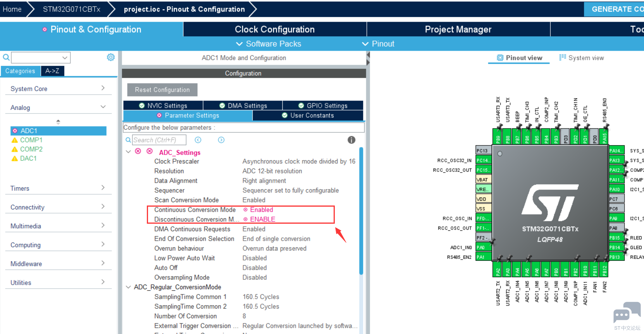Open the DMA Settings tab
644x334 pixels.
tap(243, 106)
